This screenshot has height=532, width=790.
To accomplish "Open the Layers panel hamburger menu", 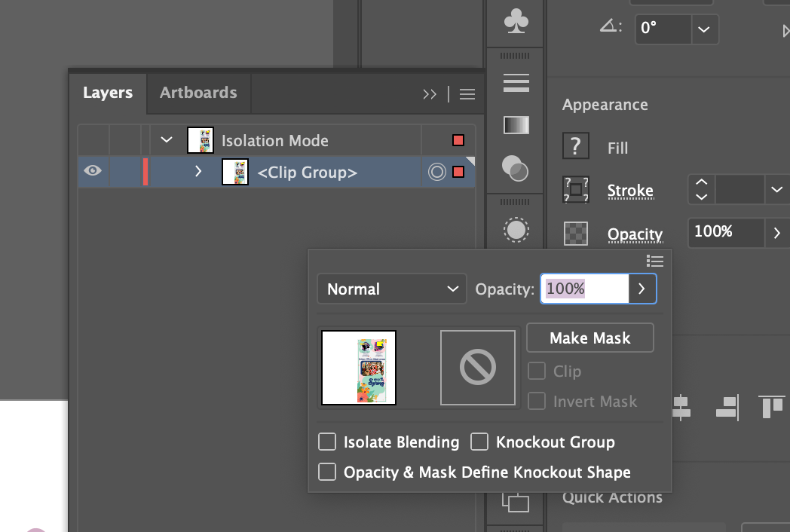I will [467, 94].
